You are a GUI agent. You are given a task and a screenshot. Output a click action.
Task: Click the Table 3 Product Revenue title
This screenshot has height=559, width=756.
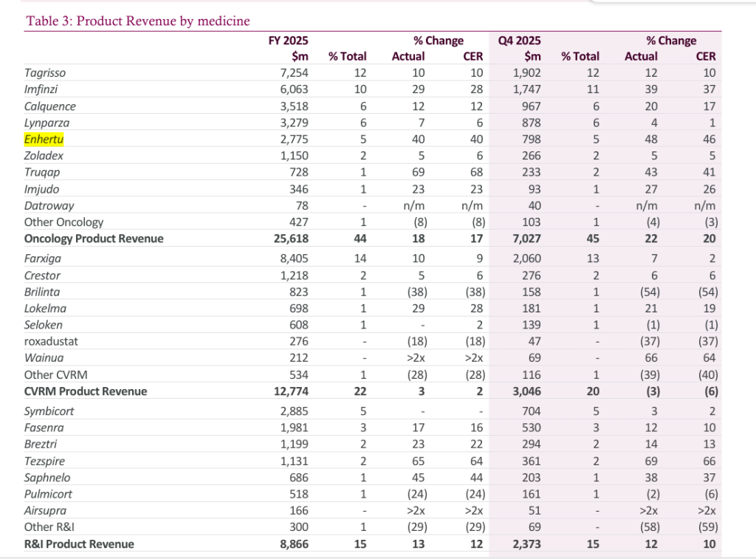pos(138,21)
